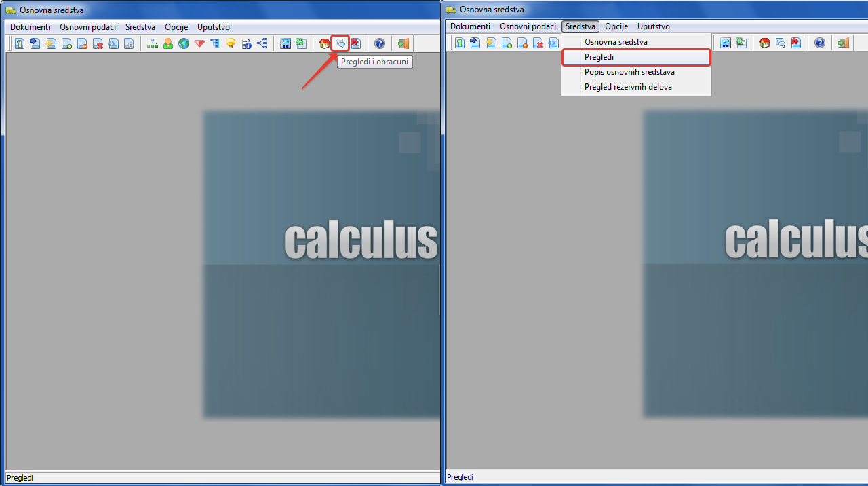
Task: Open the green organization chart icon in the tooltip window
Action: coord(153,43)
